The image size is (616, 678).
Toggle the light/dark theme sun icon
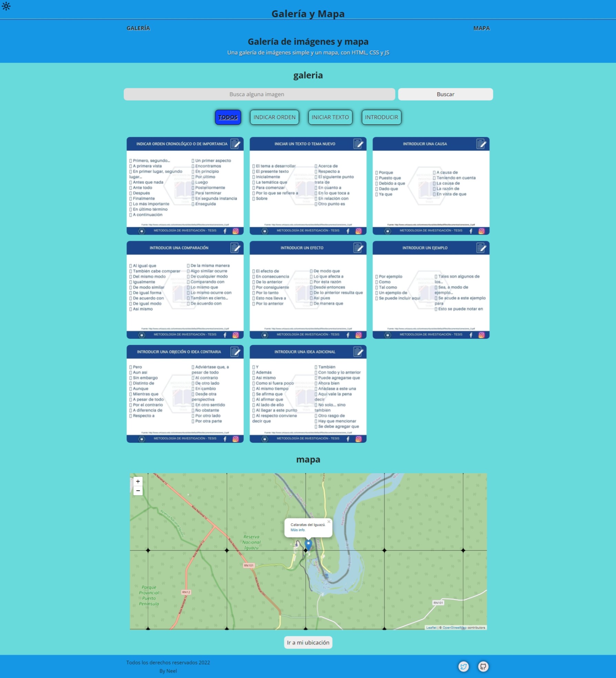[6, 6]
